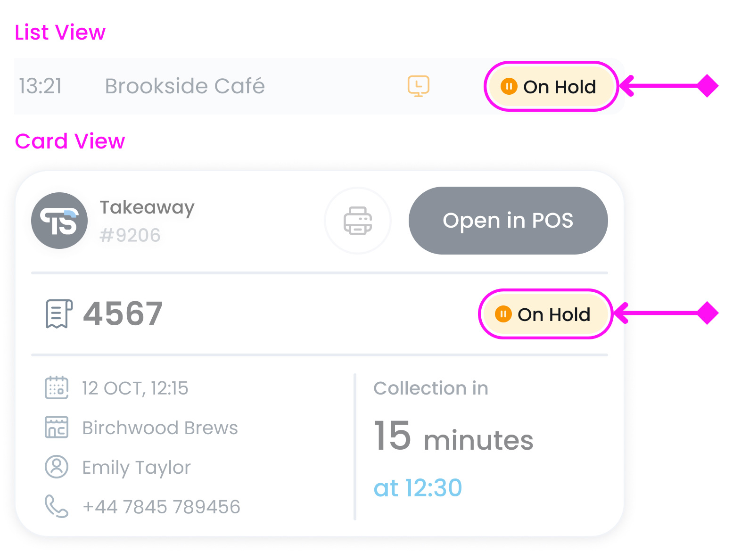
Task: Switch to List View
Action: click(x=59, y=32)
